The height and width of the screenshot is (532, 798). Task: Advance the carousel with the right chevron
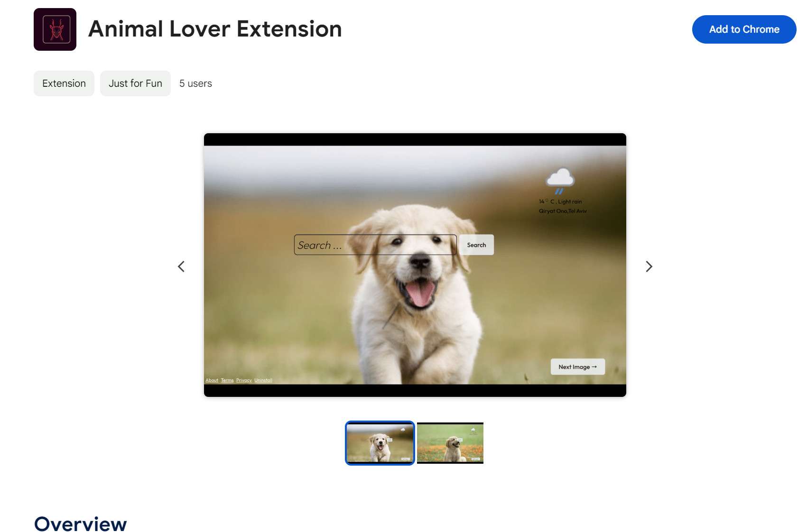[649, 266]
